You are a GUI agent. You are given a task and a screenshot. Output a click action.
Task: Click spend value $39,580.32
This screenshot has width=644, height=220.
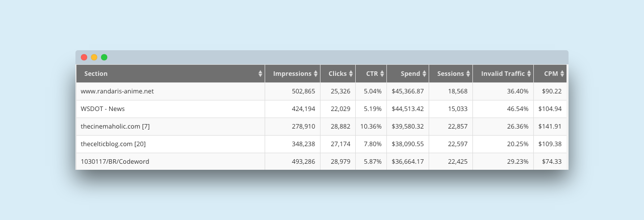click(x=408, y=127)
